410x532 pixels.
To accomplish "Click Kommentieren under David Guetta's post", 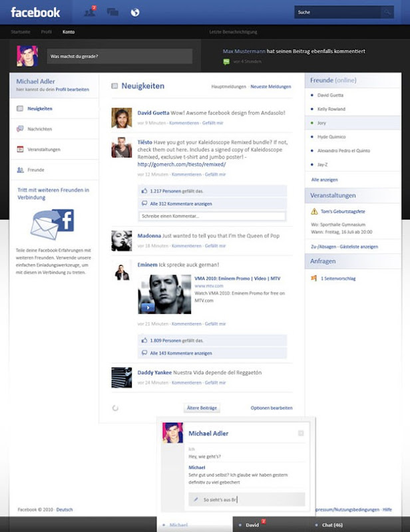I will point(184,123).
